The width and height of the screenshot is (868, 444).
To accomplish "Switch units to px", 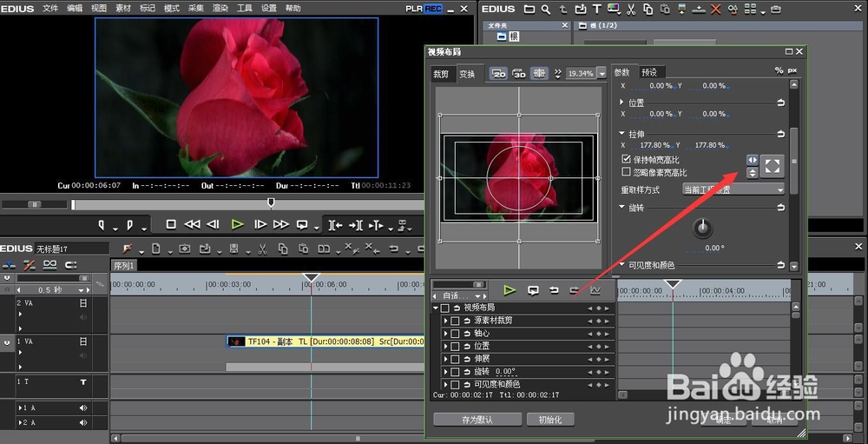I will (792, 70).
